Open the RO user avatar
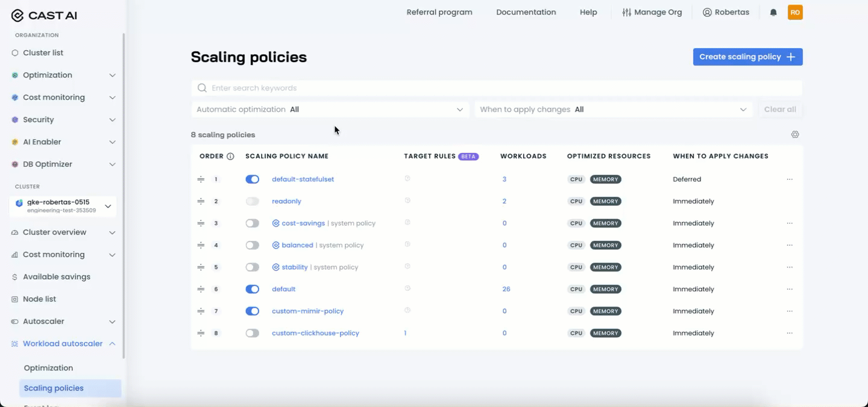Screen dimensions: 868x407 795,12
